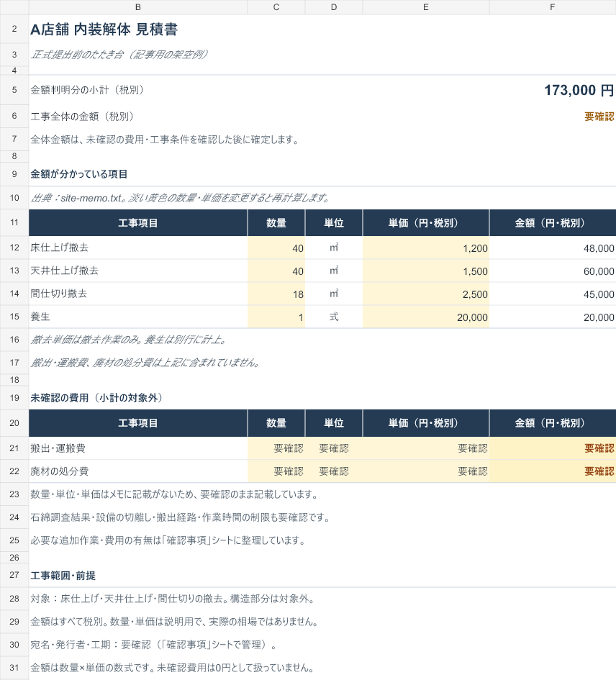616x680 pixels.
Task: Click the line 金額は数量×単価の数式です
Action: (x=172, y=668)
